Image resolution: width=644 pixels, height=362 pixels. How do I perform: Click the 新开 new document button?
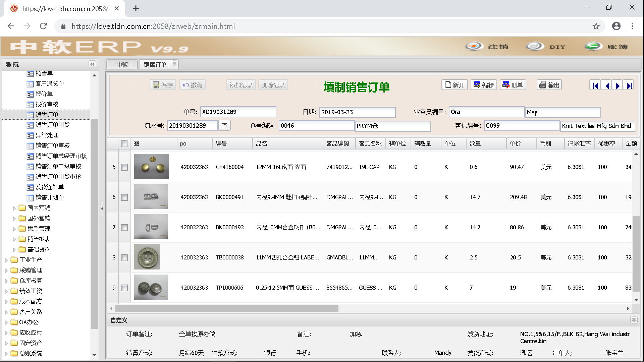pyautogui.click(x=454, y=85)
